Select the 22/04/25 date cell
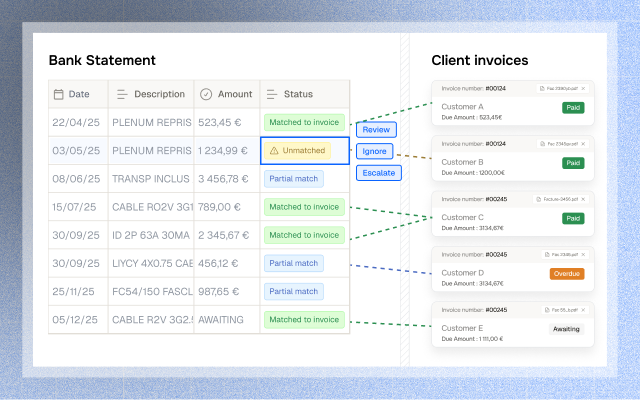Image resolution: width=640 pixels, height=400 pixels. point(78,122)
